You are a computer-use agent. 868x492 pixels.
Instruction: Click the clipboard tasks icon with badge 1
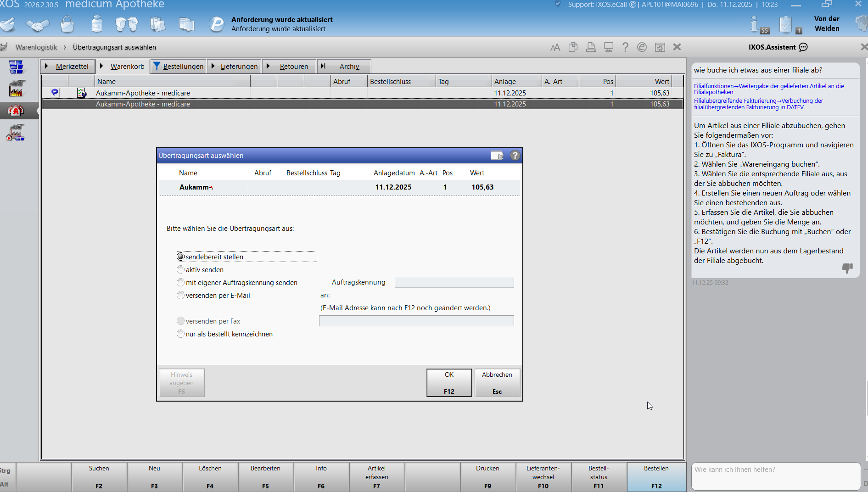point(788,25)
